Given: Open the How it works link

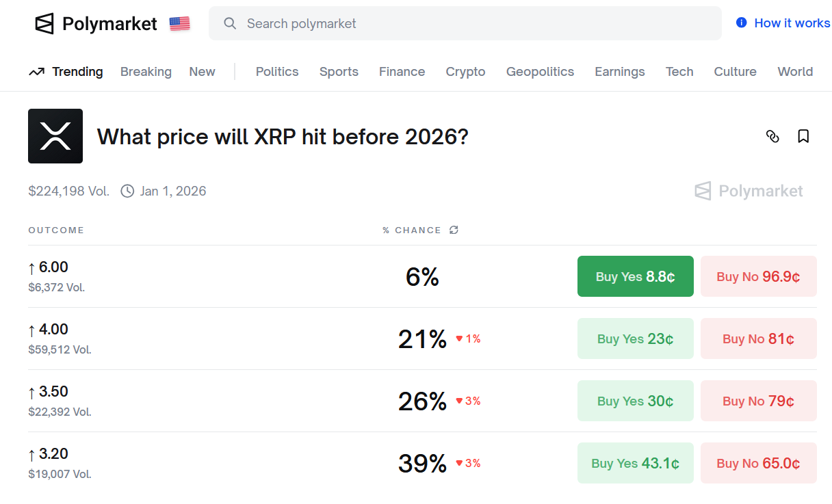Looking at the screenshot, I should (790, 23).
